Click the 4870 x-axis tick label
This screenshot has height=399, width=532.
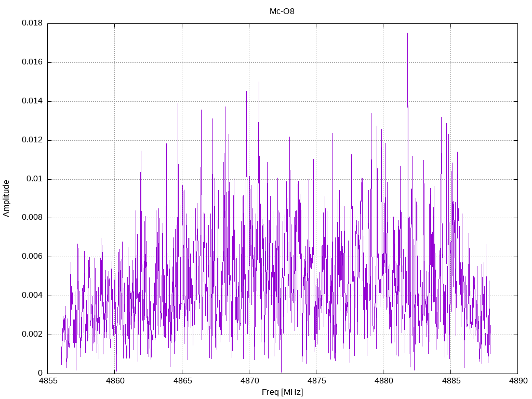click(249, 381)
